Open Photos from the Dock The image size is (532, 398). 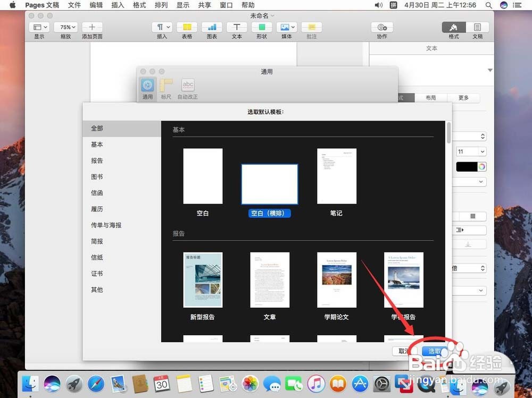click(x=251, y=384)
